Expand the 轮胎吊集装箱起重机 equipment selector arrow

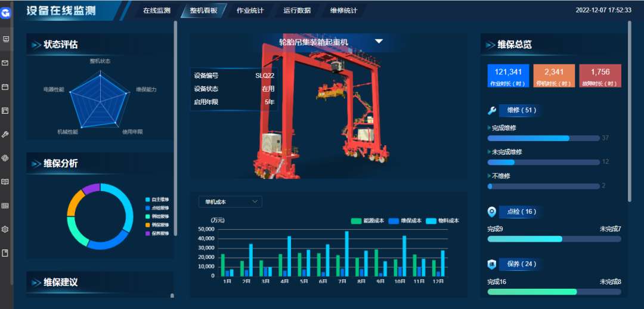(379, 42)
